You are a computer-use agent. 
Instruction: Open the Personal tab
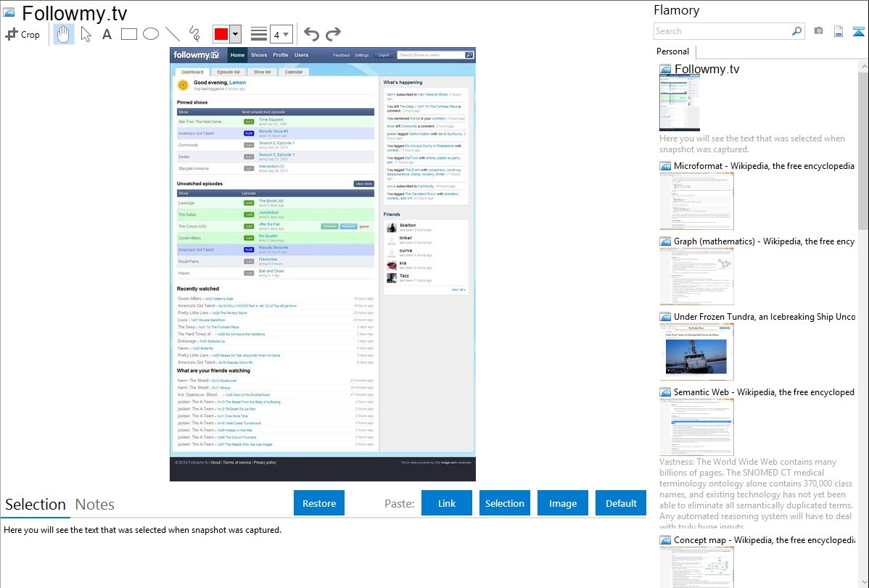pyautogui.click(x=673, y=51)
